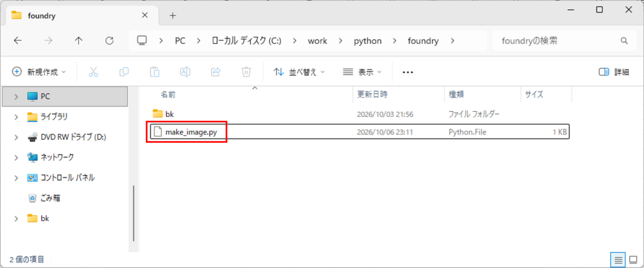Toggle the 詳細 details pane
644x268 pixels.
[614, 72]
